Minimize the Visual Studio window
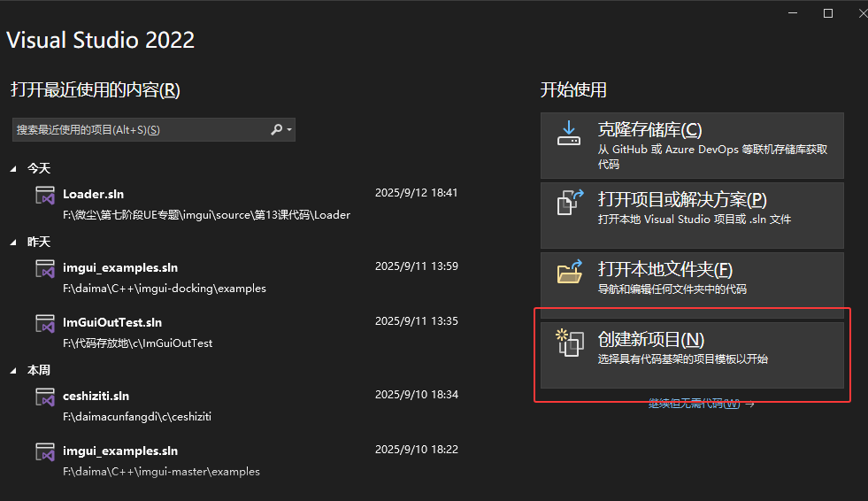The width and height of the screenshot is (868, 501). 793,13
